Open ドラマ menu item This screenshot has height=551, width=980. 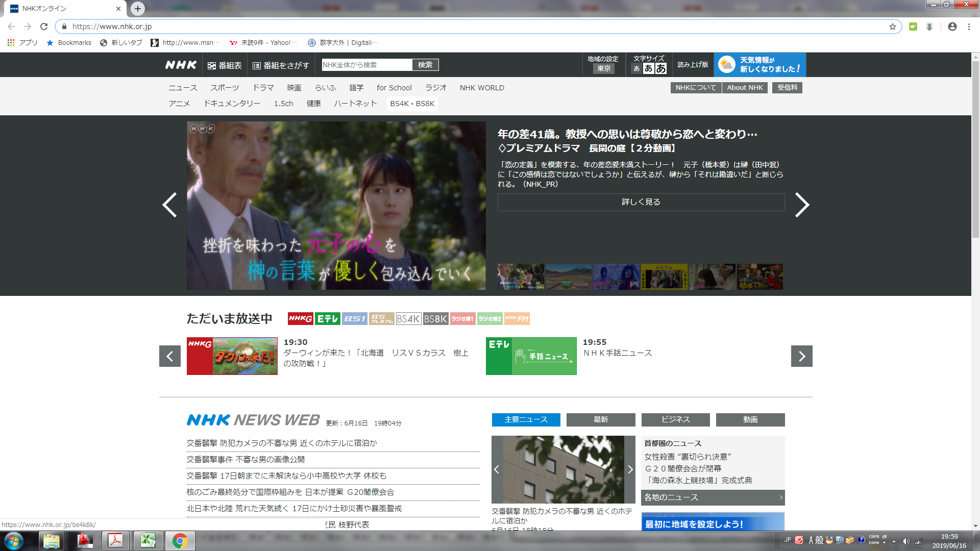click(x=263, y=88)
